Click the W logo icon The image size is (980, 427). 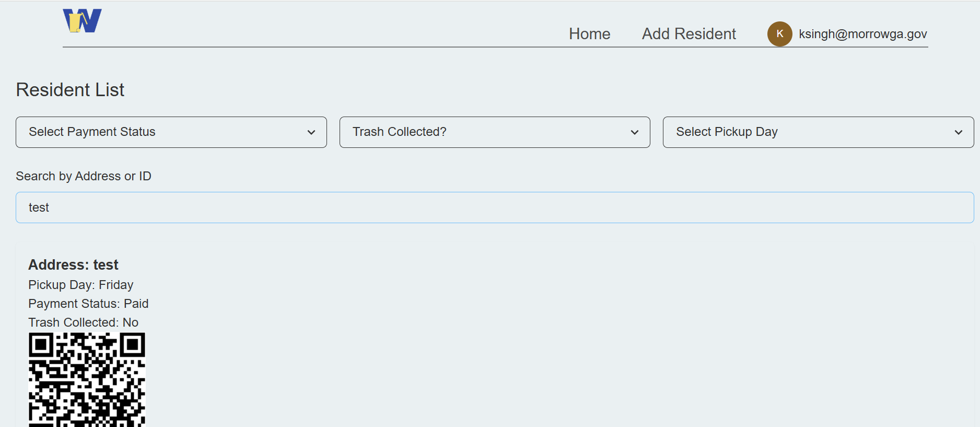pos(82,21)
